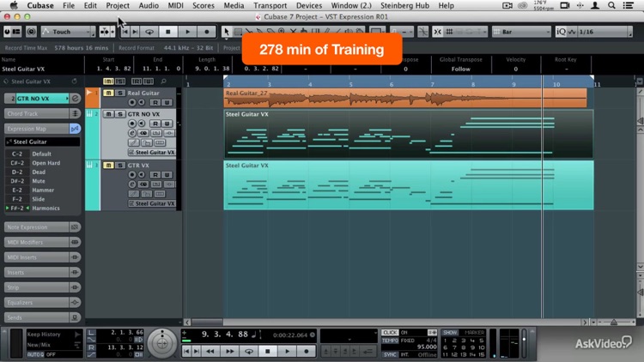Unmute the GTR VX track
This screenshot has width=644, height=362.
coord(108,166)
